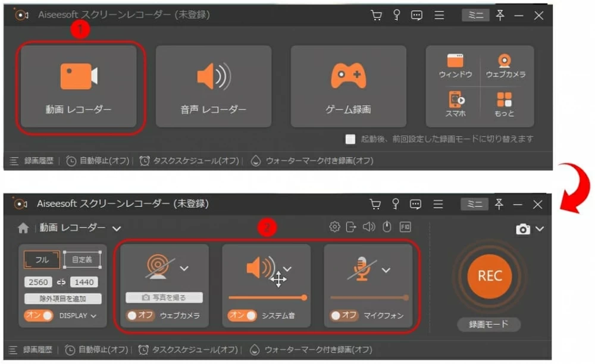The image size is (595, 364).
Task: Click the もっと (More) icon
Action: 505,104
